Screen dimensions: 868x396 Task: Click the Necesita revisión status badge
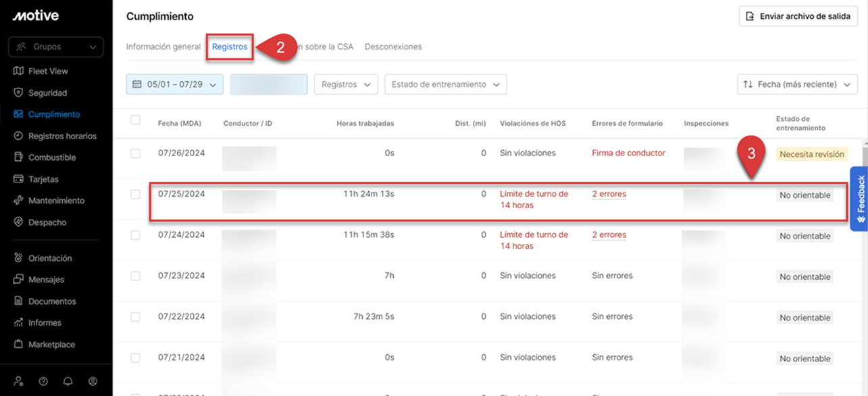[x=812, y=154]
